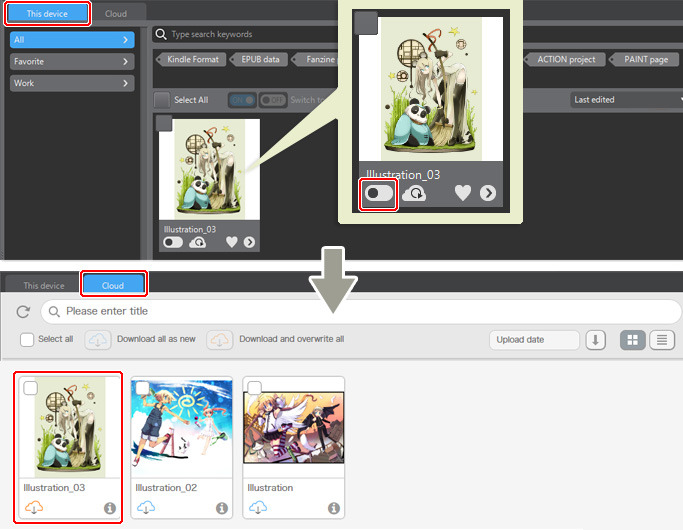Tick checkbox on cloud Illustration_03 card
This screenshot has height=530, width=683.
pos(30,388)
